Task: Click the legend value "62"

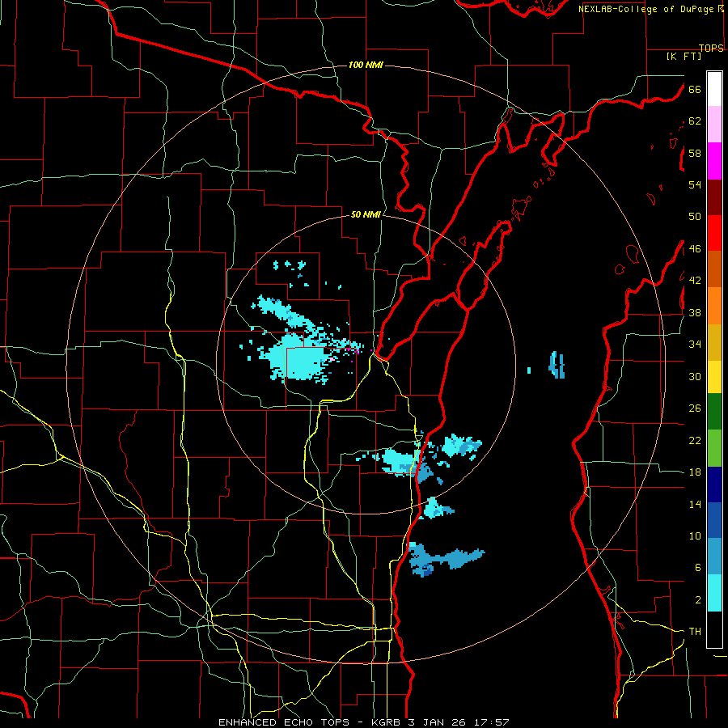Action: point(695,121)
